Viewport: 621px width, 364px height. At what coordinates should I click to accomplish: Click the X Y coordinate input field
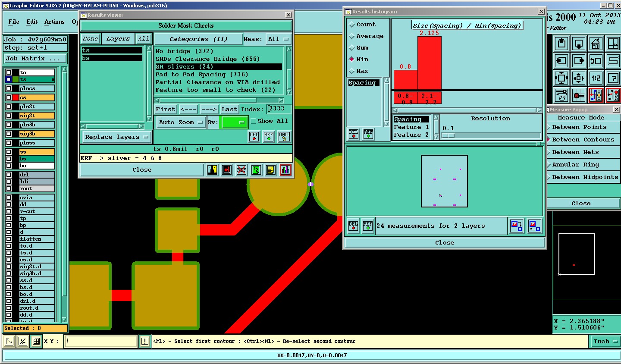click(x=101, y=341)
